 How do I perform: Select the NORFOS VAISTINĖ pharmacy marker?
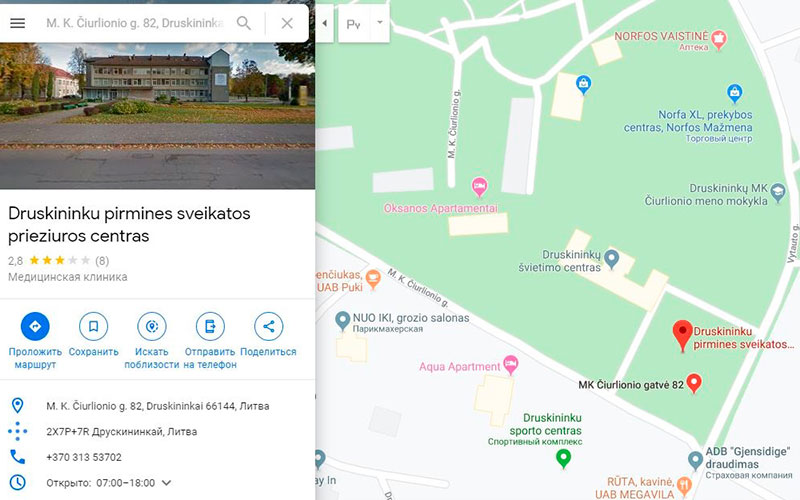pyautogui.click(x=719, y=39)
